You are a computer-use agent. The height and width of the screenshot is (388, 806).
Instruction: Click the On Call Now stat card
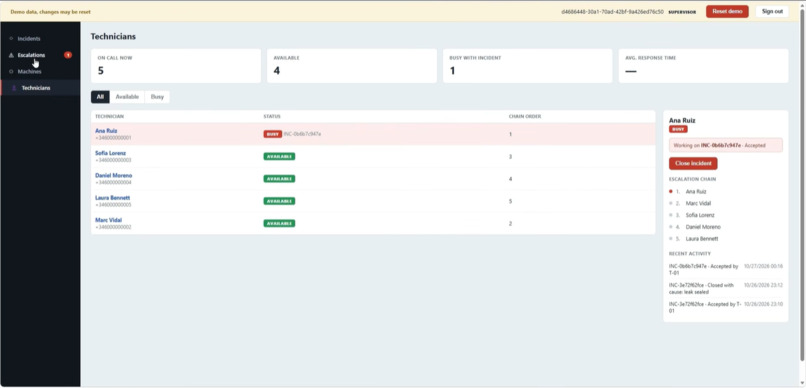point(176,66)
